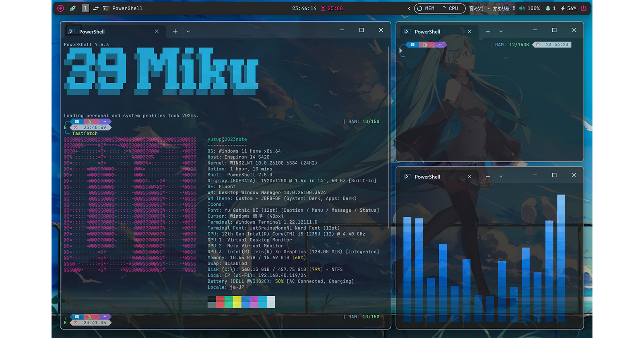
Task: Select workspace 1 in the top bar
Action: coord(85,8)
